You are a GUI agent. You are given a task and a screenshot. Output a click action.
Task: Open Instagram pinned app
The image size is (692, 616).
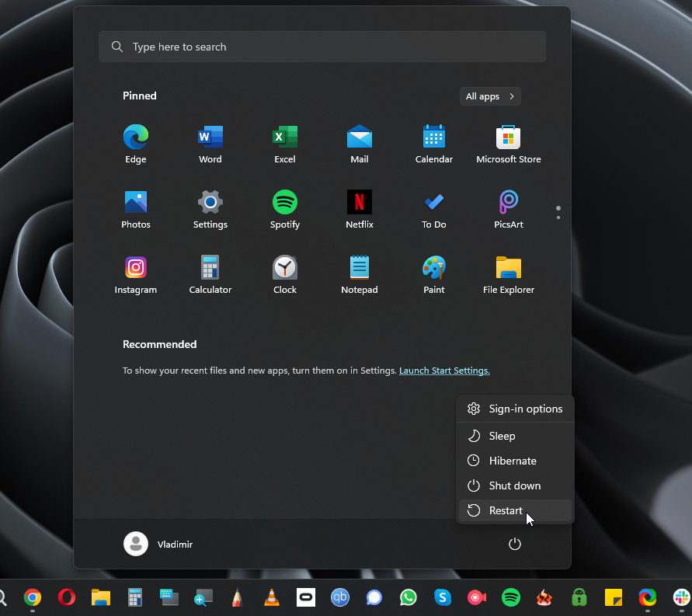click(x=135, y=275)
